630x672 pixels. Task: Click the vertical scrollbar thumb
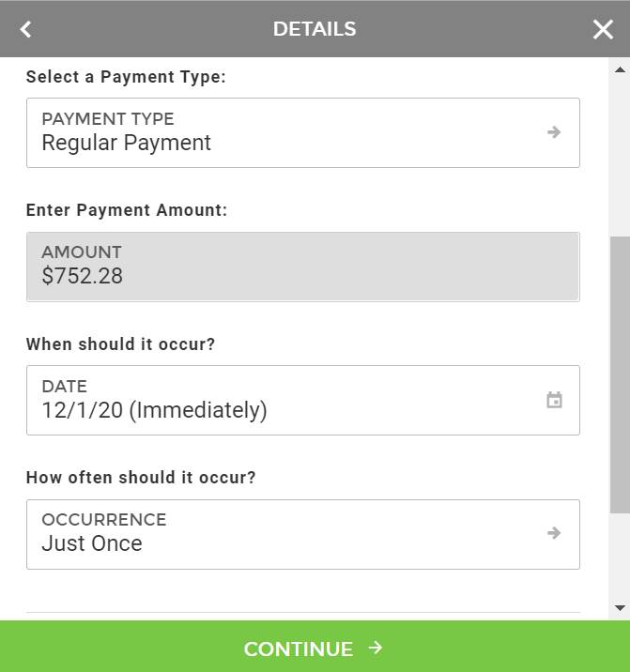(620, 374)
